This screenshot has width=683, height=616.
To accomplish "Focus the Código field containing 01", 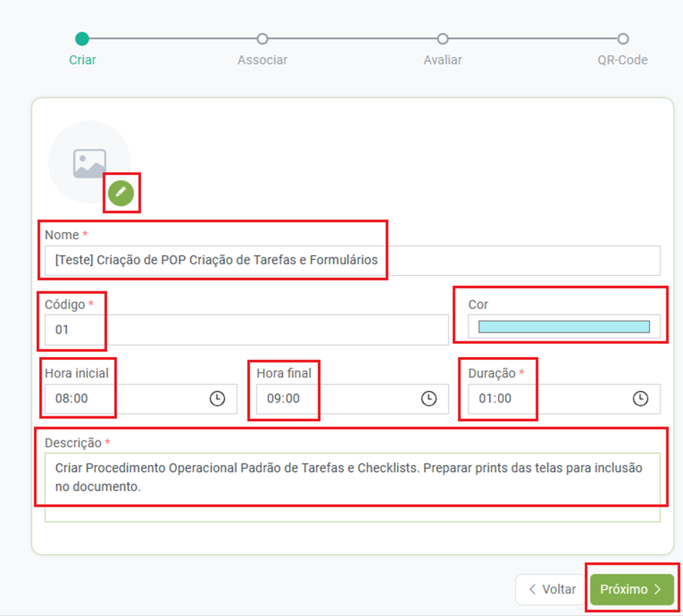I will click(x=246, y=329).
